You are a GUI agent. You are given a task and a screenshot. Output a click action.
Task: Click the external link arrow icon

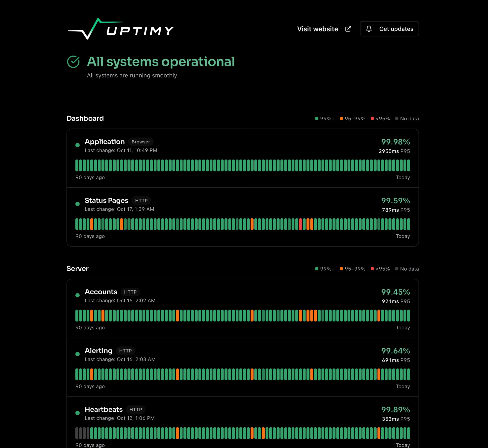348,29
